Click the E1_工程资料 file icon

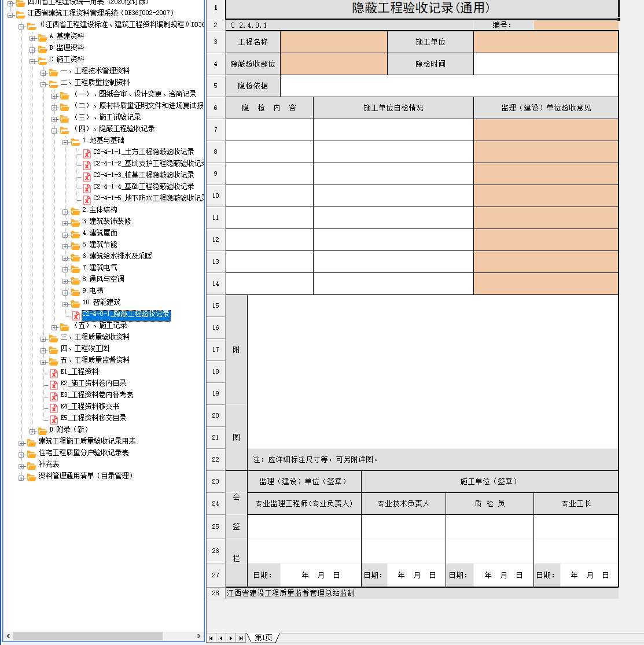[54, 373]
